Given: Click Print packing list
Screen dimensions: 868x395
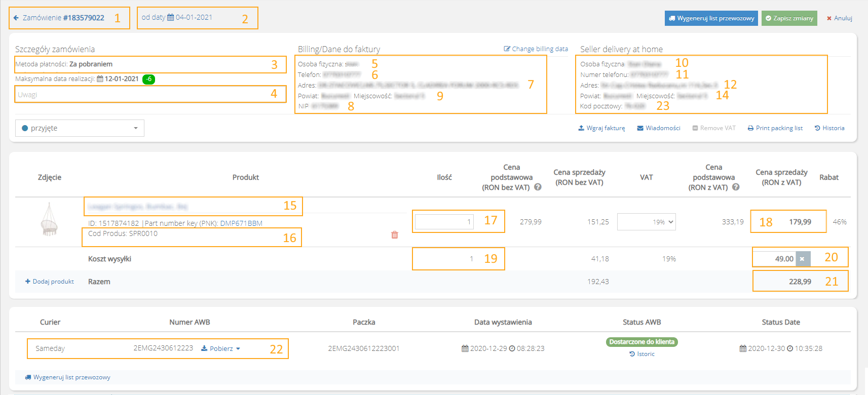Looking at the screenshot, I should click(775, 128).
